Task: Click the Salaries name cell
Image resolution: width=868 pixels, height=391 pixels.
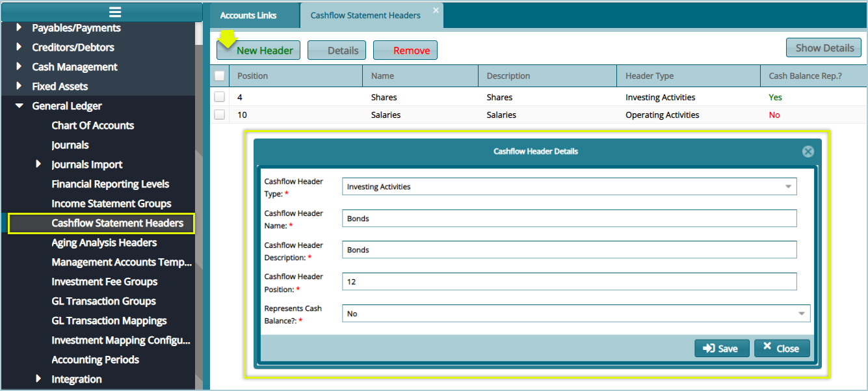Action: [386, 115]
